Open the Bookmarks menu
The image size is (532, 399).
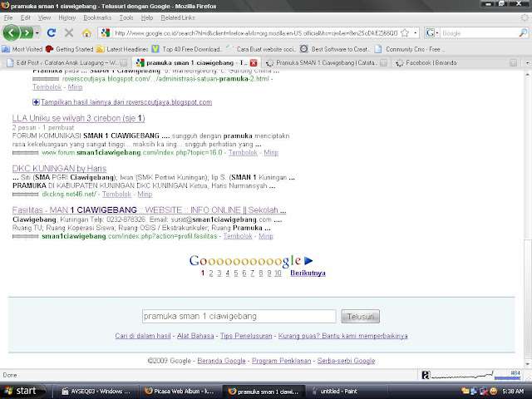[97, 17]
